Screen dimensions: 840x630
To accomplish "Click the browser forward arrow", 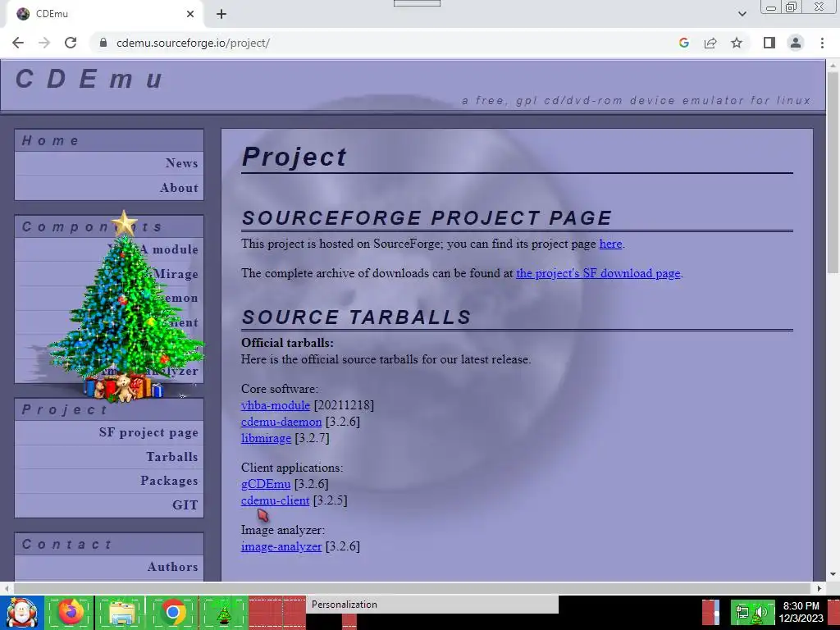I will pyautogui.click(x=44, y=43).
